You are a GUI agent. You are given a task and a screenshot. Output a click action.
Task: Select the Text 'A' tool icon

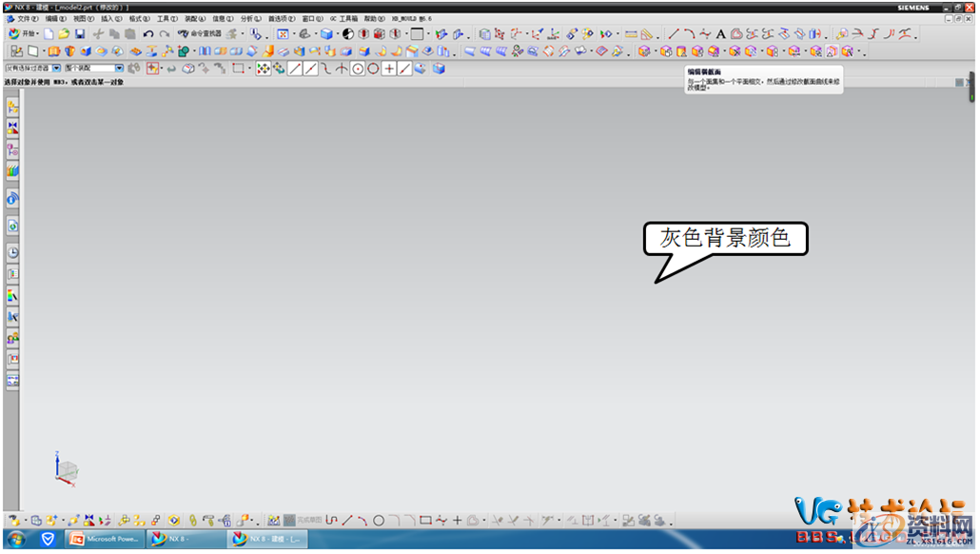(x=720, y=34)
